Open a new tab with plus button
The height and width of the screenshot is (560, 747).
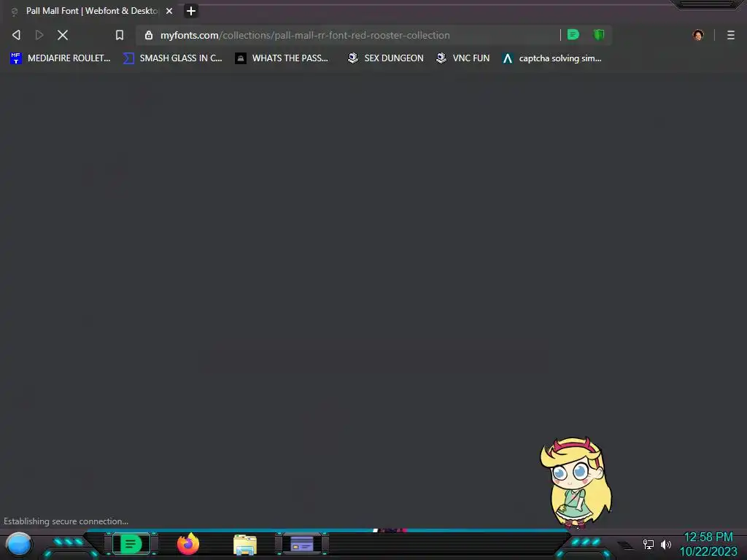point(191,10)
